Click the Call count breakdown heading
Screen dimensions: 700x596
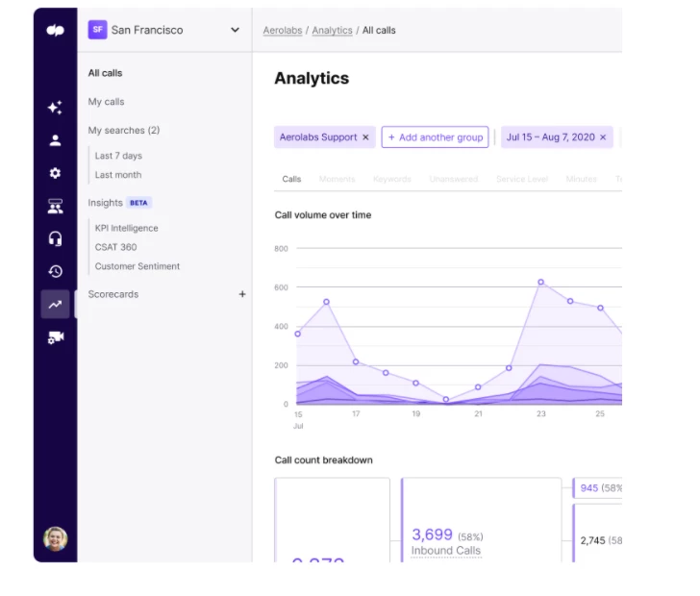(x=324, y=460)
